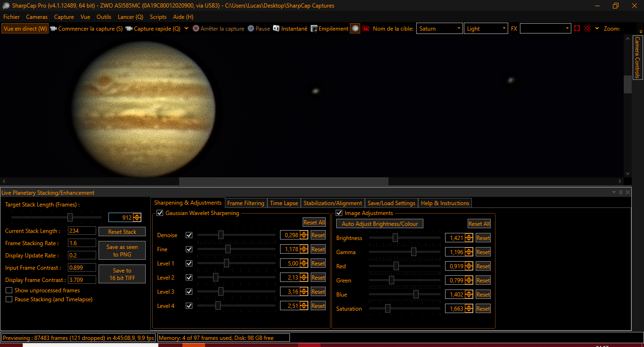Click the red crosshair reticule icon
The height and width of the screenshot is (347, 644).
[587, 29]
